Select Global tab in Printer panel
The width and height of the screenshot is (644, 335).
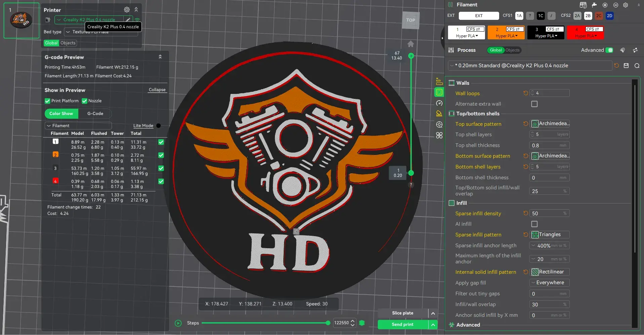point(51,43)
